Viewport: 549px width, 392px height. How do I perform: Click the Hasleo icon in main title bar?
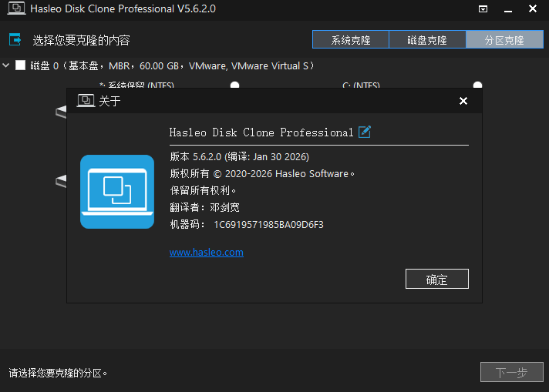[x=16, y=8]
